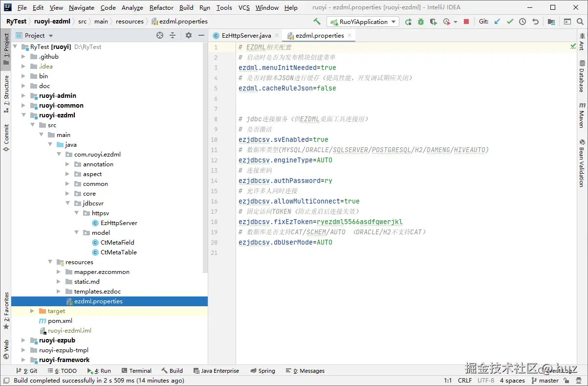
Task: Open the Database tool window
Action: pos(582,76)
